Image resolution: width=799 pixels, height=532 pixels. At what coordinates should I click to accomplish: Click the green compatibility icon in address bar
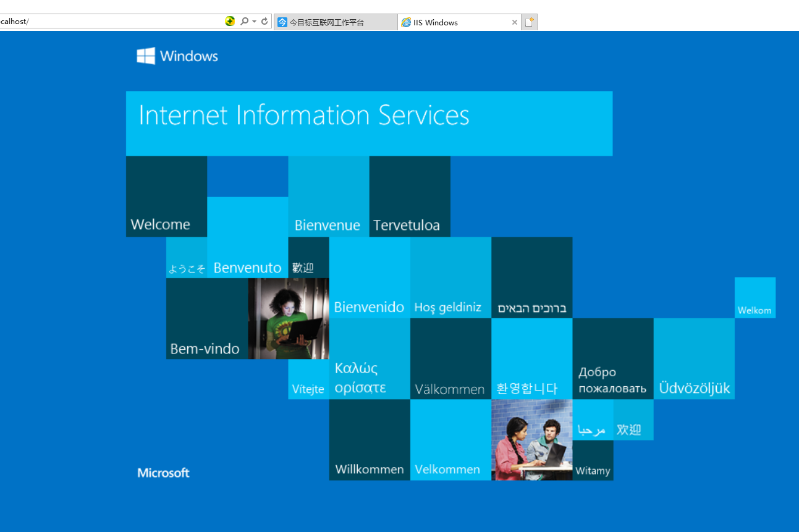pos(230,21)
